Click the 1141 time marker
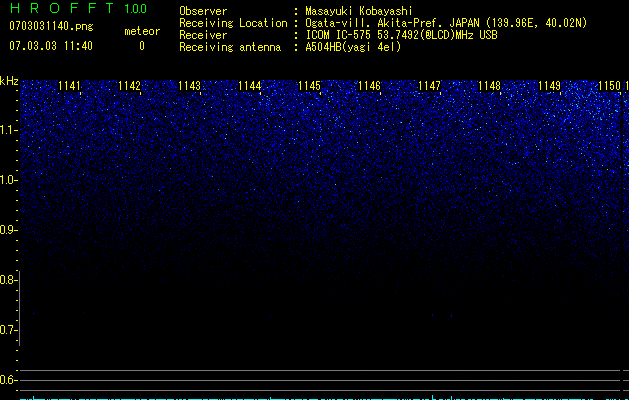This screenshot has height=400, width=629. (x=69, y=86)
